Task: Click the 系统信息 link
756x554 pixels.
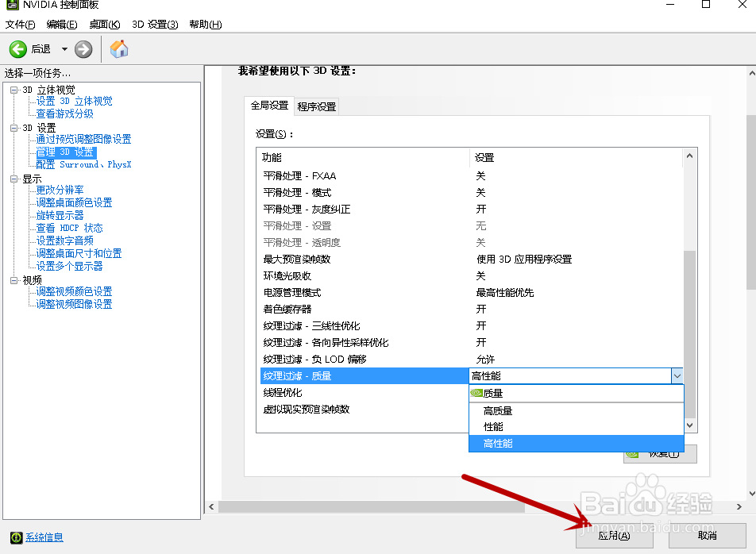Action: 44,537
